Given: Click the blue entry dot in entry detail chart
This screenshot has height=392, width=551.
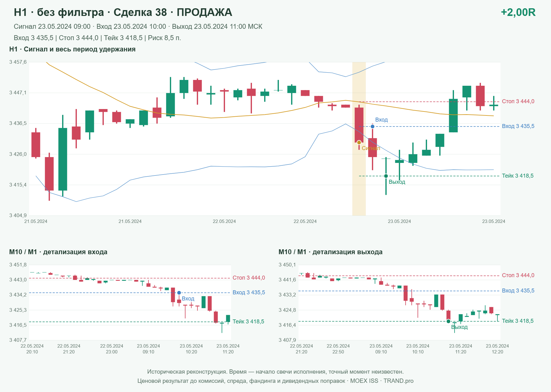Looking at the screenshot, I should [179, 293].
